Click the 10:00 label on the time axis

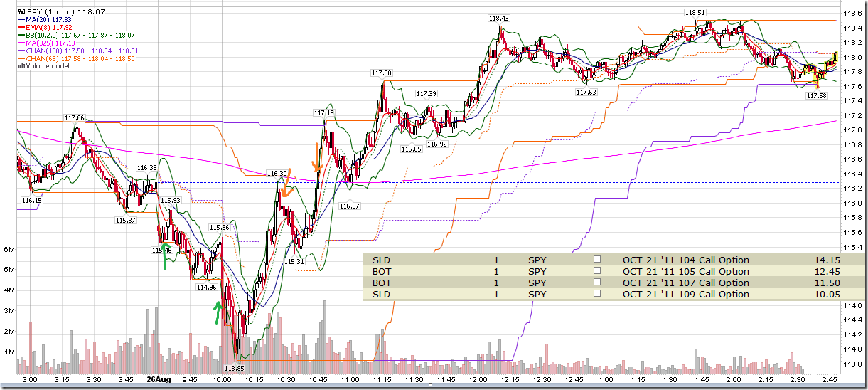tap(222, 380)
